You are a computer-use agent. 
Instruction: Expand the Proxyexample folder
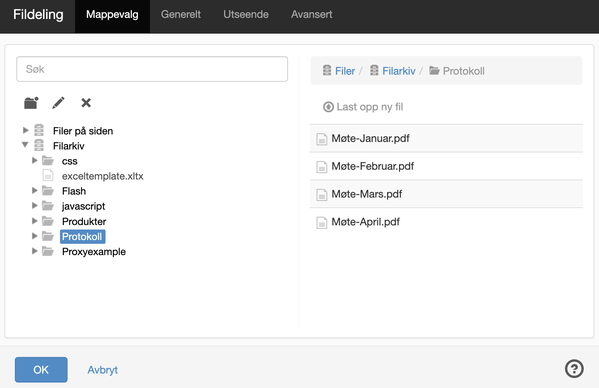pyautogui.click(x=34, y=251)
